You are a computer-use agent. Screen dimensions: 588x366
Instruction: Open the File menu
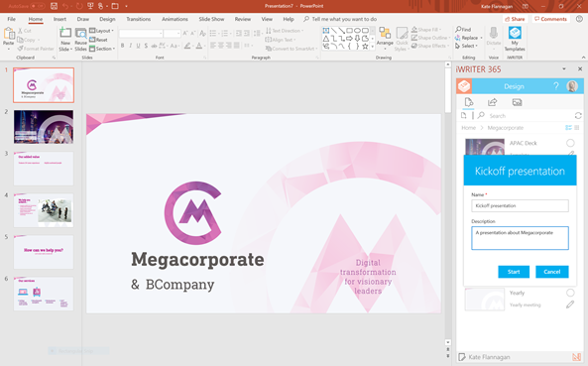coord(12,19)
